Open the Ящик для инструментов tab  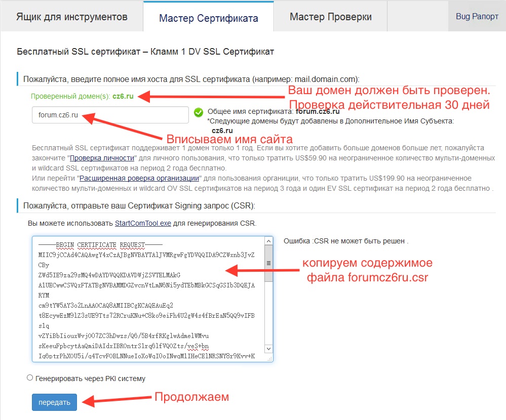[x=71, y=17]
